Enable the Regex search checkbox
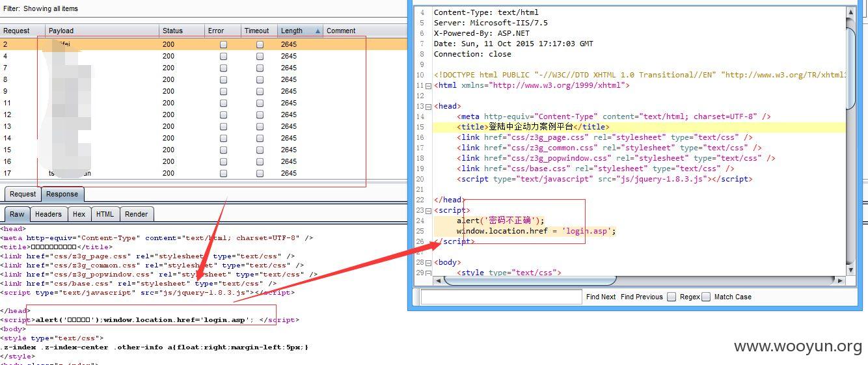 [671, 297]
